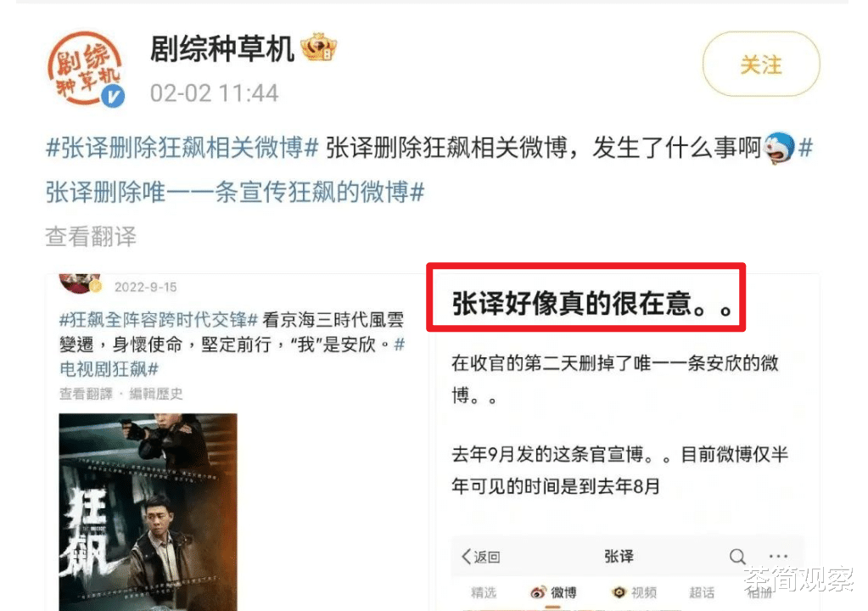868x611 pixels.
Task: Open hashtag #张译删除狂飙相关微博#
Action: (x=182, y=148)
